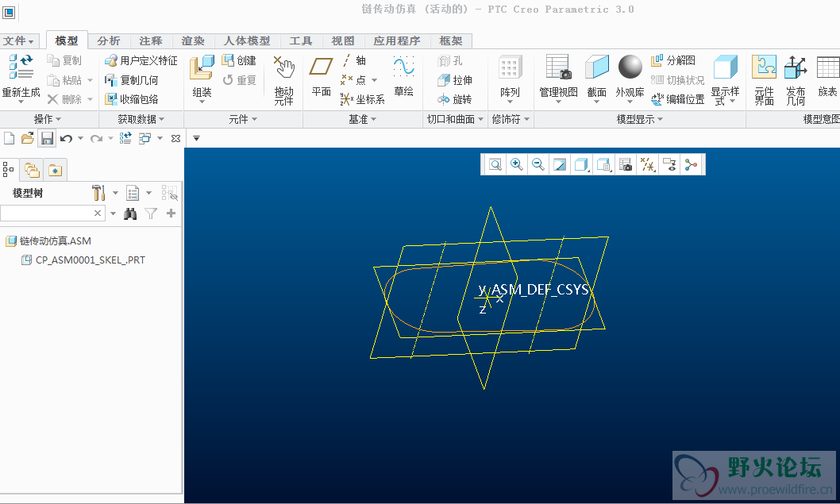This screenshot has height=504, width=840.
Task: Click the Save icon in quick access toolbar
Action: (x=47, y=138)
